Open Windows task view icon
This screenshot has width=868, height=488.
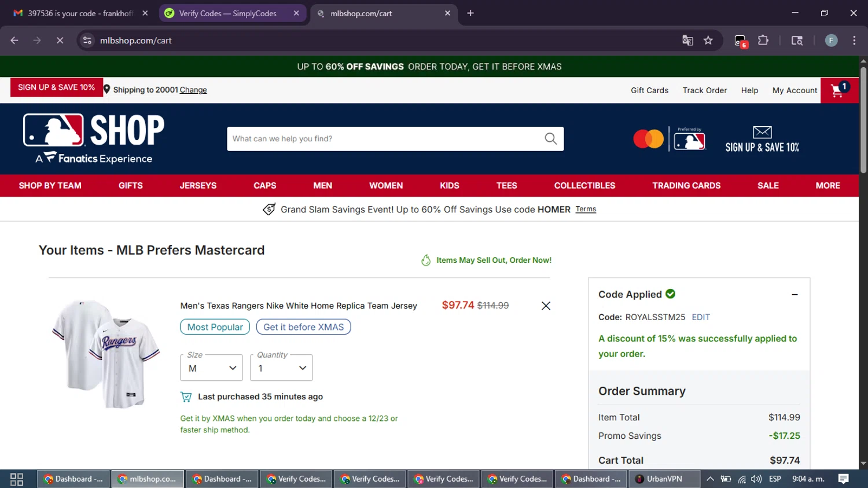pyautogui.click(x=17, y=479)
